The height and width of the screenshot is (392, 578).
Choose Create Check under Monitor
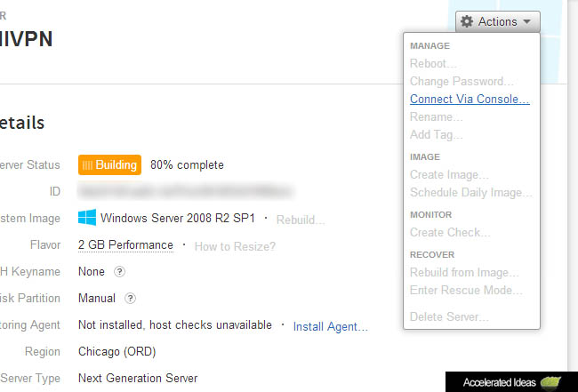(450, 233)
